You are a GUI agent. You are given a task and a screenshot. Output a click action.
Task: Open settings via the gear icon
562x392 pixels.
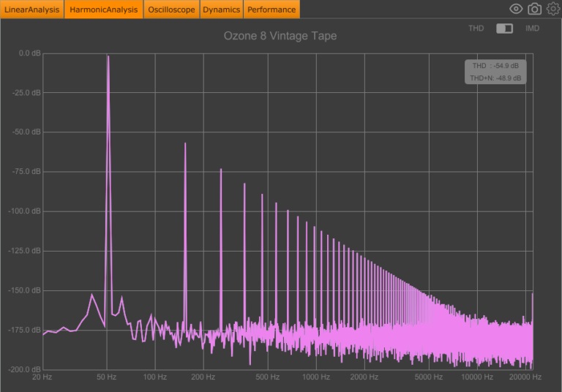553,9
